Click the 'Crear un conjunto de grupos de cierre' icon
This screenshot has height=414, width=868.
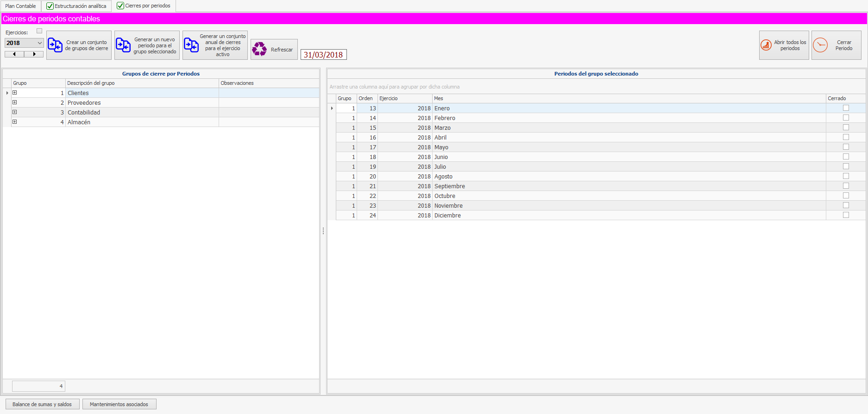tap(55, 45)
